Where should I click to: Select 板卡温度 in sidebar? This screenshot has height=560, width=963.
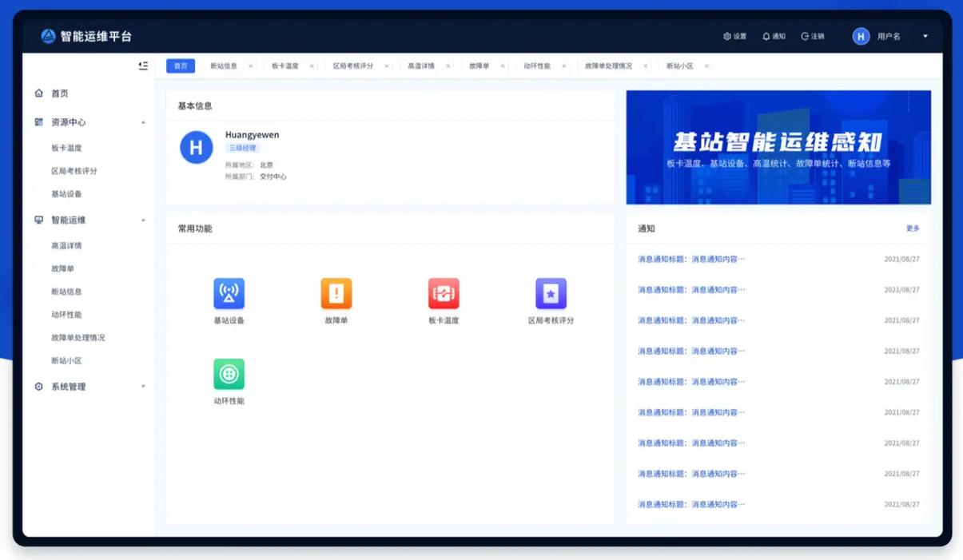[66, 148]
